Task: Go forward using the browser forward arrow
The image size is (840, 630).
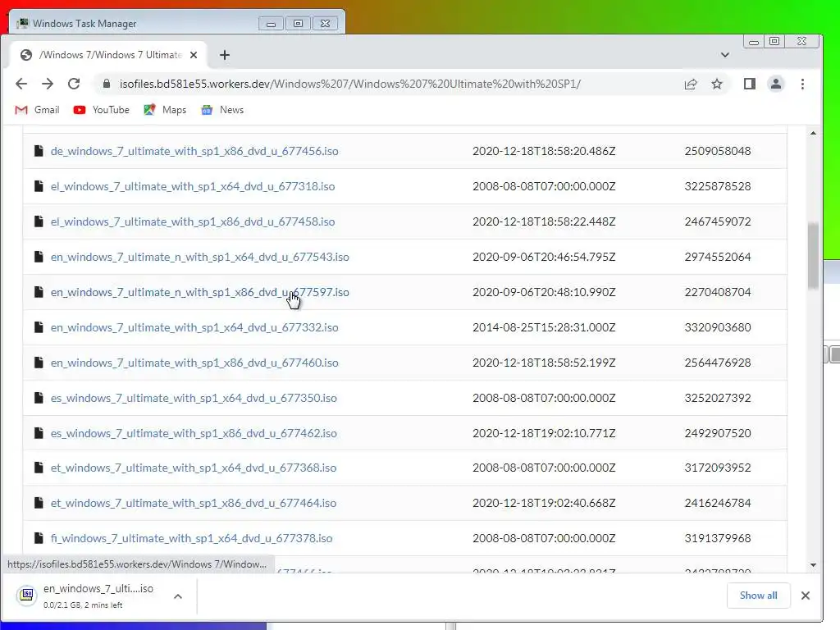Action: click(48, 84)
